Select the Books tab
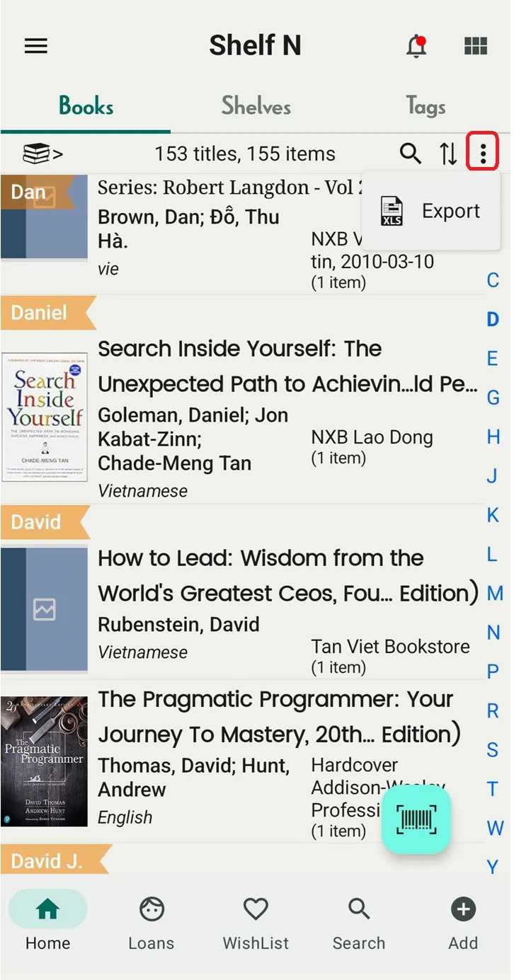This screenshot has height=980, width=514. [86, 107]
